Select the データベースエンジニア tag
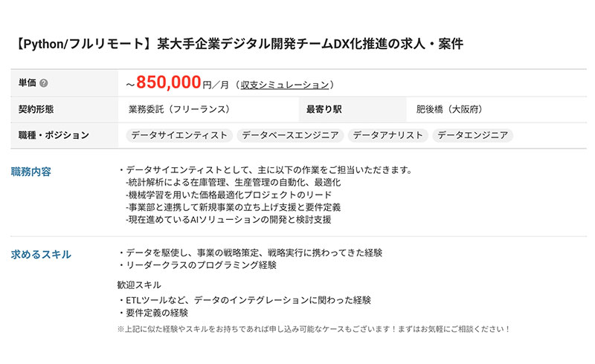Image resolution: width=595 pixels, height=364 pixels. pos(290,135)
